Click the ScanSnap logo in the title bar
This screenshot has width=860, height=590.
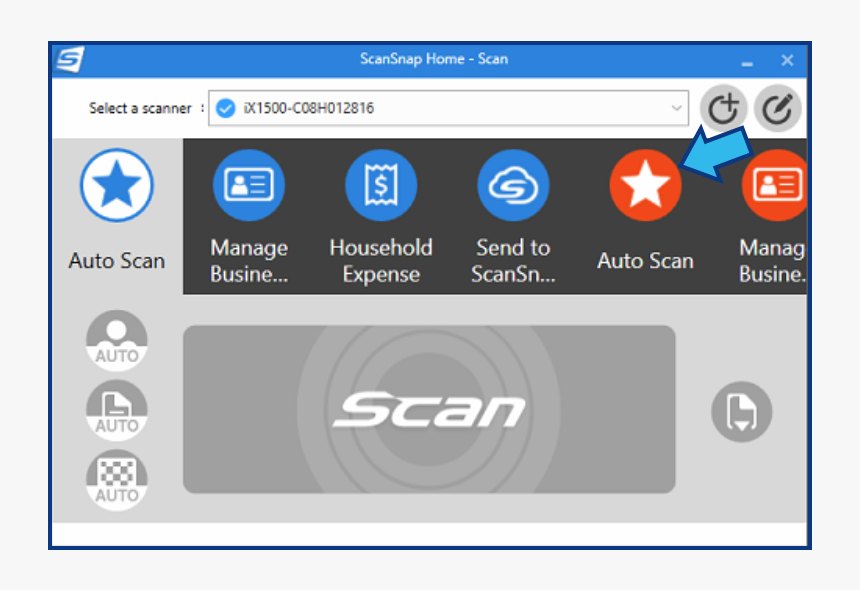[x=70, y=59]
